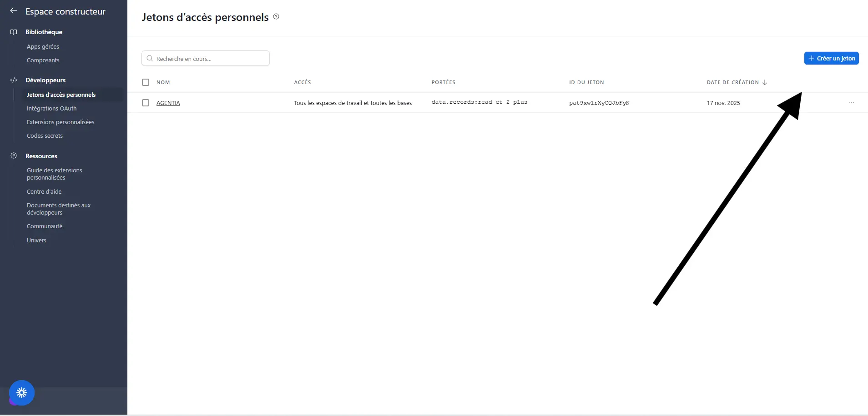Click the token ID pat9xwlrXyCQJbFyN
This screenshot has height=416, width=868.
(599, 103)
